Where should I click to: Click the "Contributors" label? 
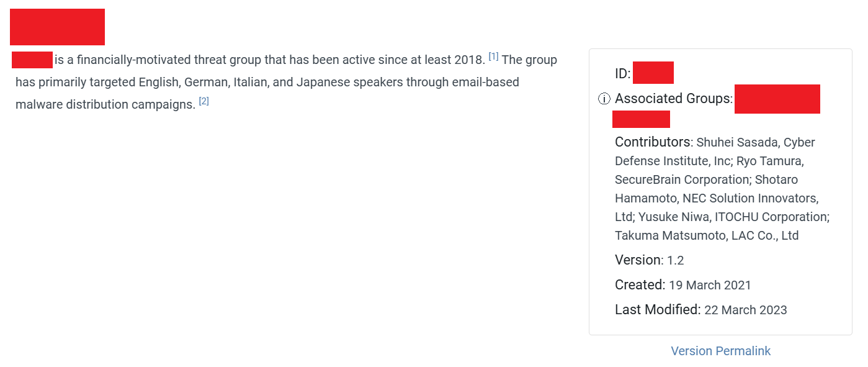(652, 142)
